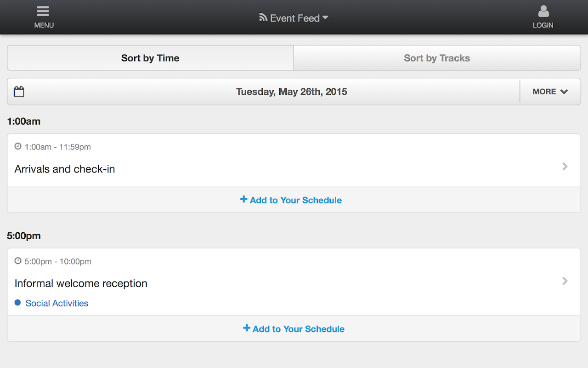Click the blue dot beside Social Activities

(x=18, y=303)
